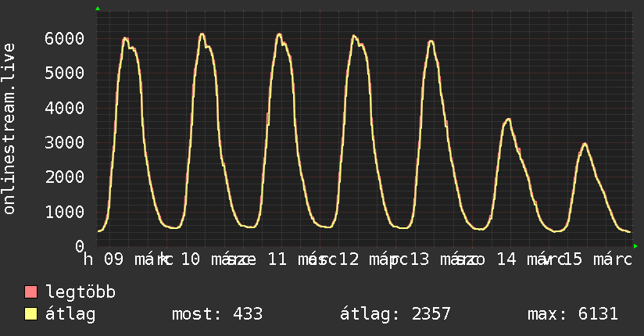Click the 5000 y-axis label
644x336 pixels.
pyautogui.click(x=65, y=73)
